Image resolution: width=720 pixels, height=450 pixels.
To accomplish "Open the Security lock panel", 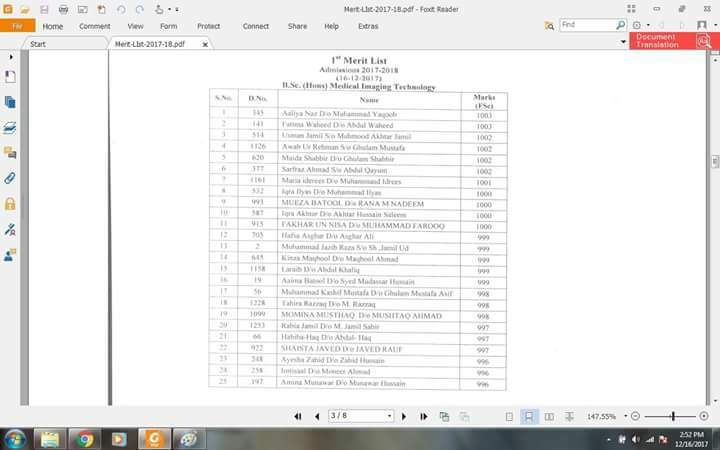I will [10, 203].
